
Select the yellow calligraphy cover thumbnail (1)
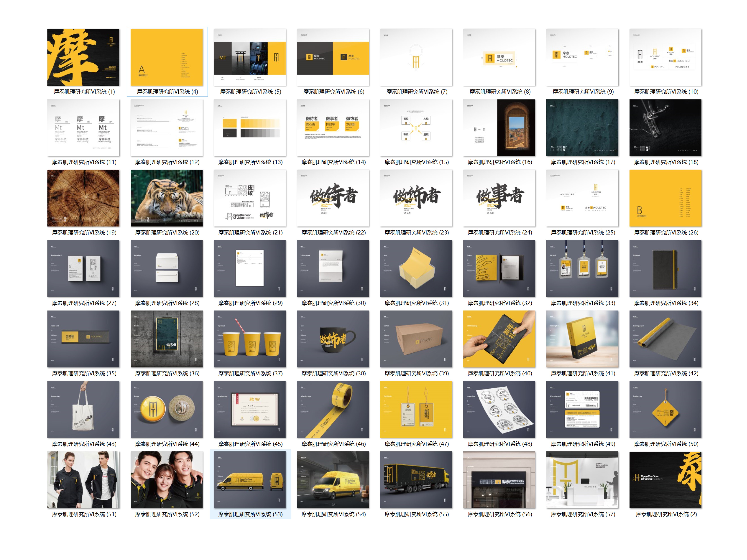coord(83,57)
